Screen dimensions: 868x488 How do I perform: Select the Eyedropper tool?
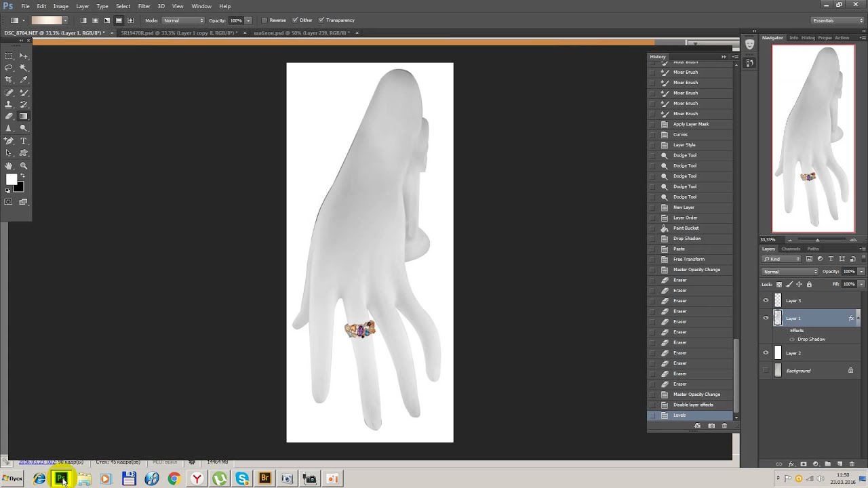[x=24, y=80]
